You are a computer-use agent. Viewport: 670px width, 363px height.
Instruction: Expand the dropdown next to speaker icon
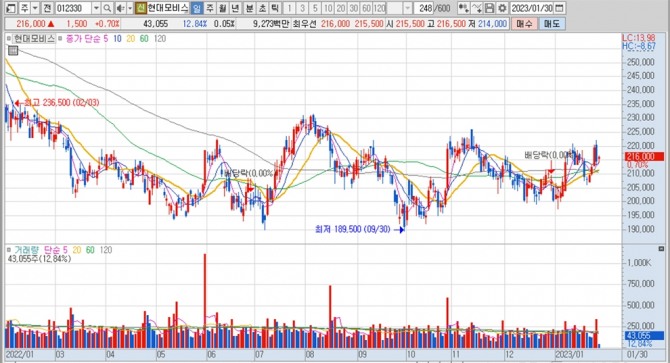[130, 8]
